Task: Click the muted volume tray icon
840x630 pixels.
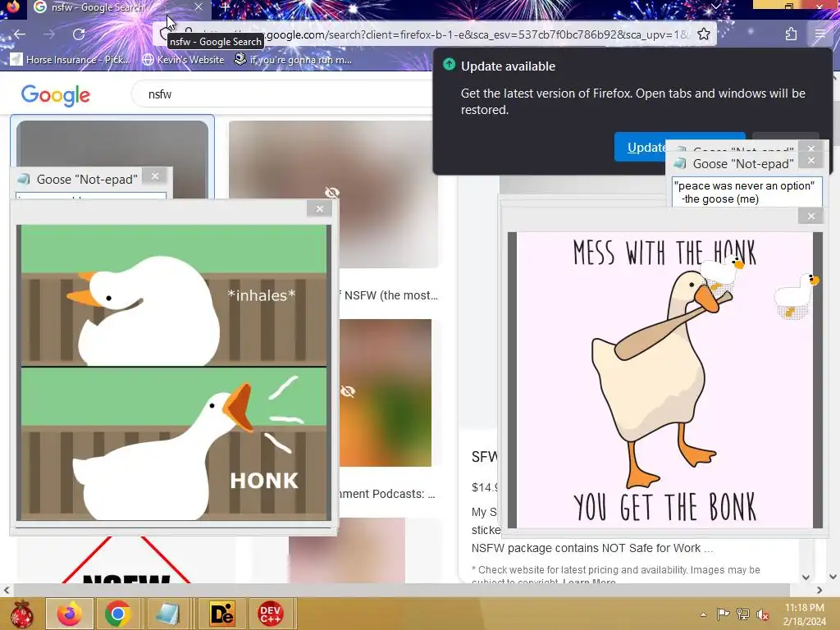Action: point(762,614)
